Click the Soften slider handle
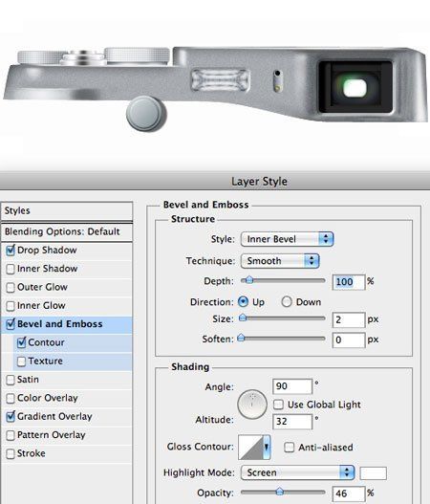Viewport: 430px width, 504px height. [241, 339]
